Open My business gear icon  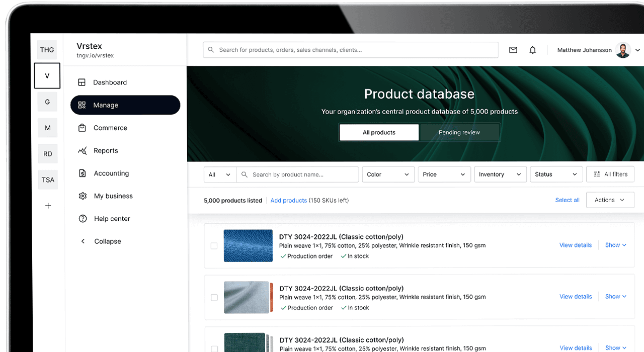[83, 196]
